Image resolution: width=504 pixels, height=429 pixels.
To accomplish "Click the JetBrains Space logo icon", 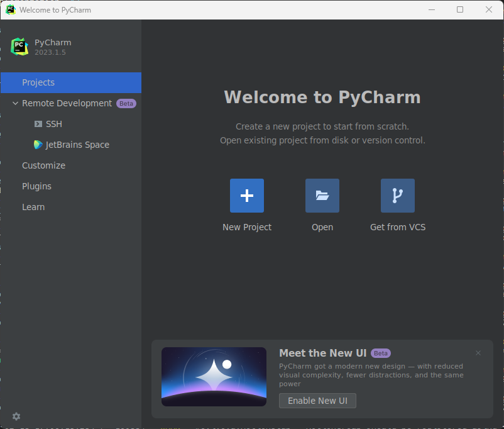I will [x=38, y=145].
